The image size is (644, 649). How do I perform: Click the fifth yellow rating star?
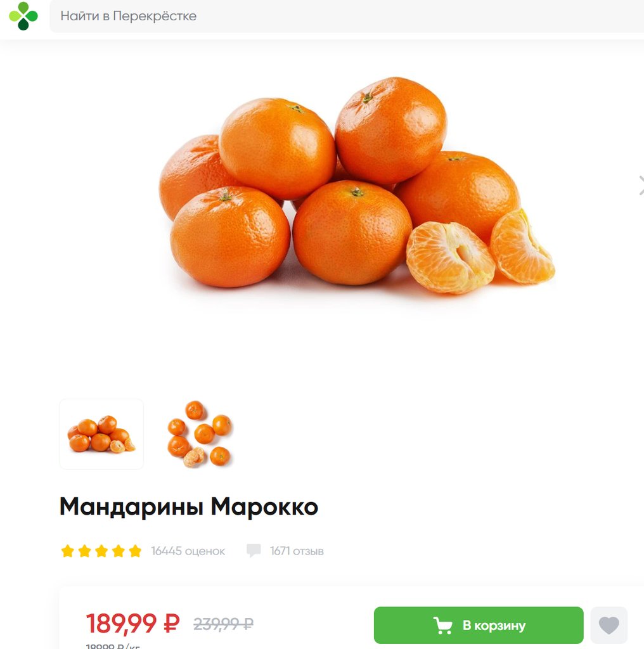[135, 551]
